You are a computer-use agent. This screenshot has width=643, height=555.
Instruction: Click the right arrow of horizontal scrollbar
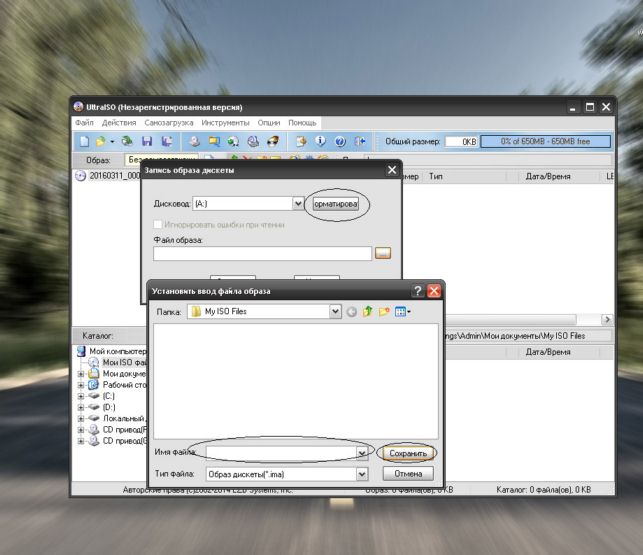[607, 319]
